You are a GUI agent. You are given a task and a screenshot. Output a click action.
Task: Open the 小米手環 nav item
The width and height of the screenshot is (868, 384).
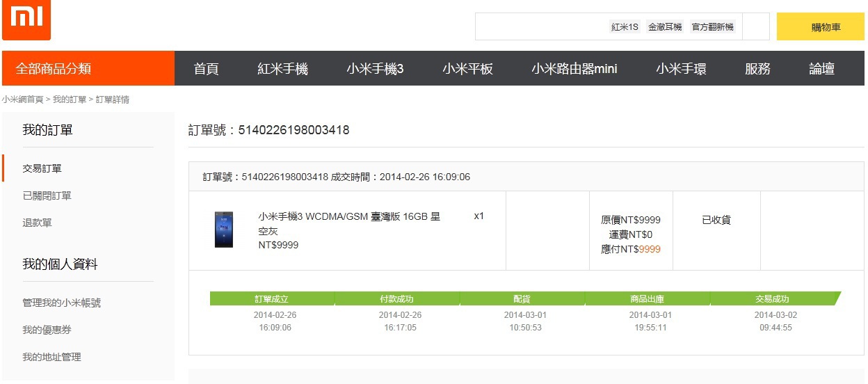[681, 69]
